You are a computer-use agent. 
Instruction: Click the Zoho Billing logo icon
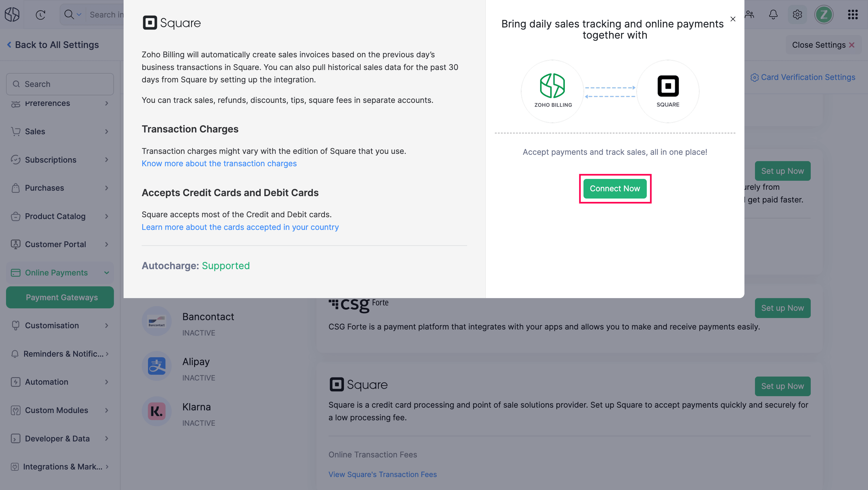12,14
